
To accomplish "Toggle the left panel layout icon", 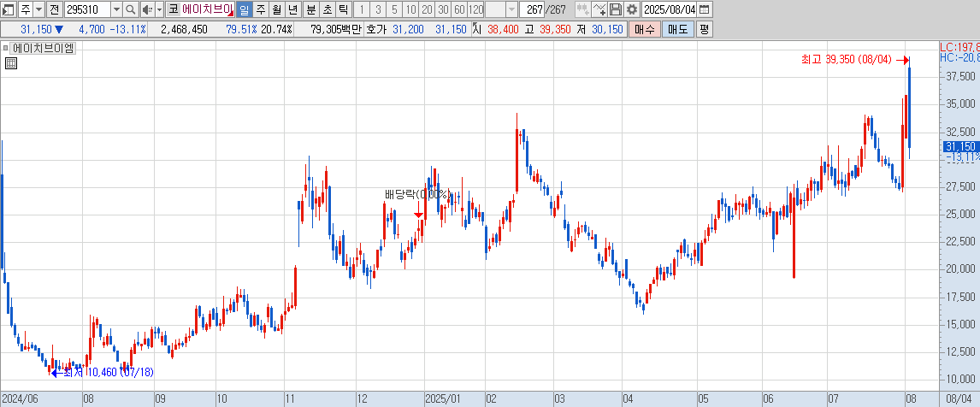I will pyautogui.click(x=9, y=9).
